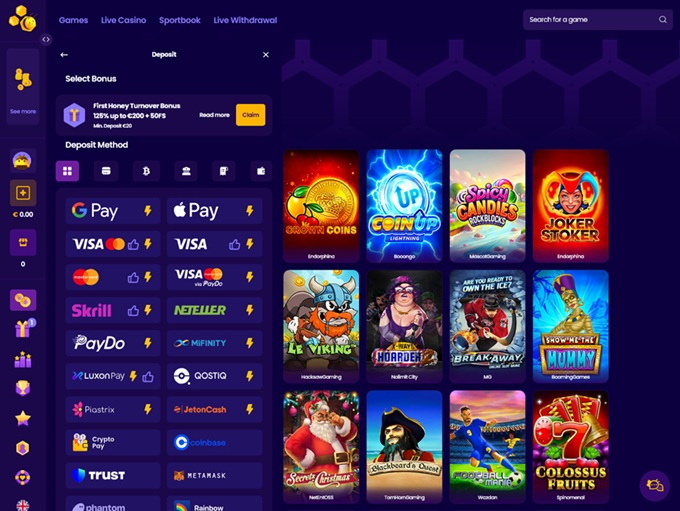This screenshot has height=511, width=680.
Task: Open the Coin Up Lightning game thumbnail
Action: point(404,206)
